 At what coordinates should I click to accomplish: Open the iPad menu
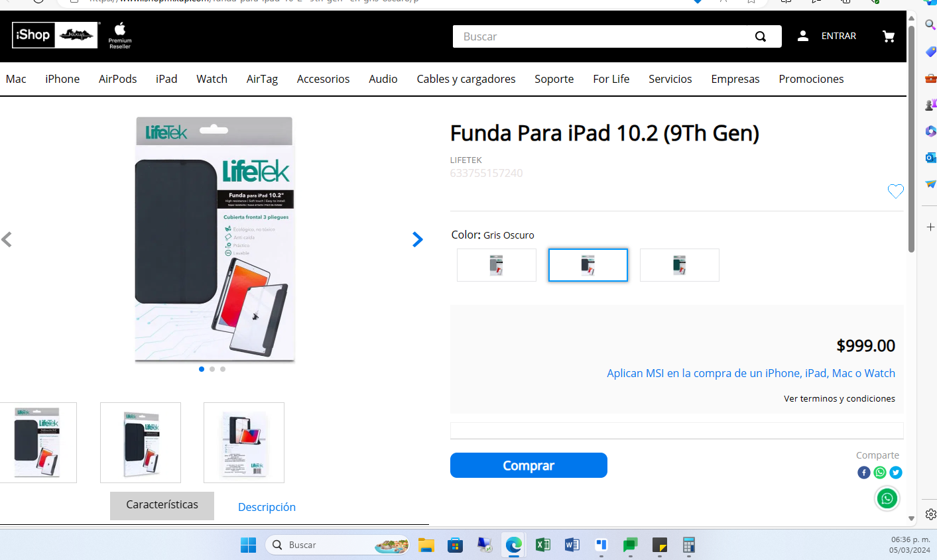click(x=166, y=79)
